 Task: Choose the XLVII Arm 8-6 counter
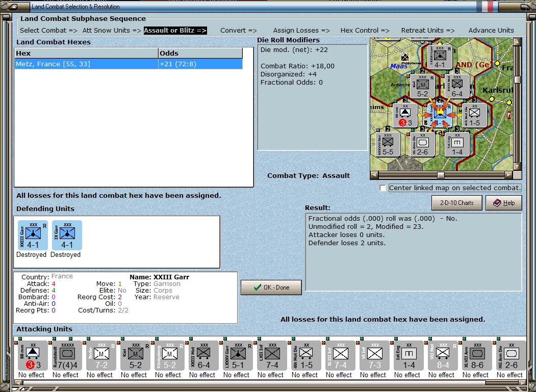pyautogui.click(x=477, y=355)
